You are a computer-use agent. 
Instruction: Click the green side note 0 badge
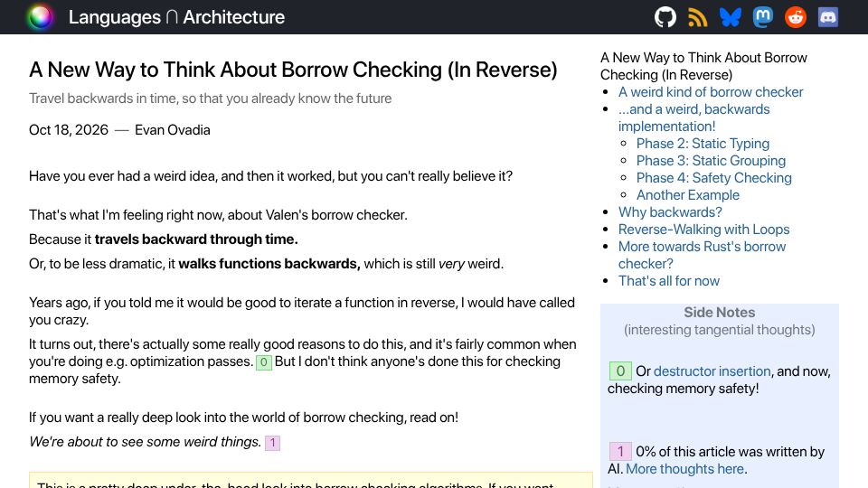620,371
